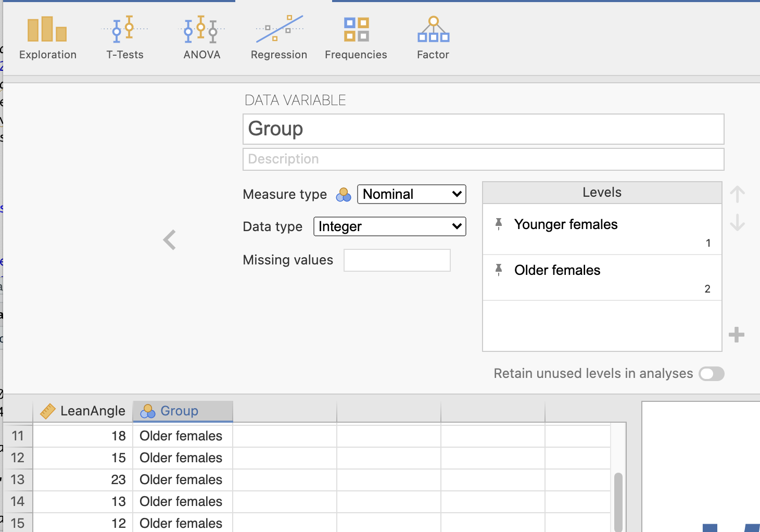The image size is (760, 532).
Task: Open the Frequencies analysis menu
Action: click(x=356, y=39)
